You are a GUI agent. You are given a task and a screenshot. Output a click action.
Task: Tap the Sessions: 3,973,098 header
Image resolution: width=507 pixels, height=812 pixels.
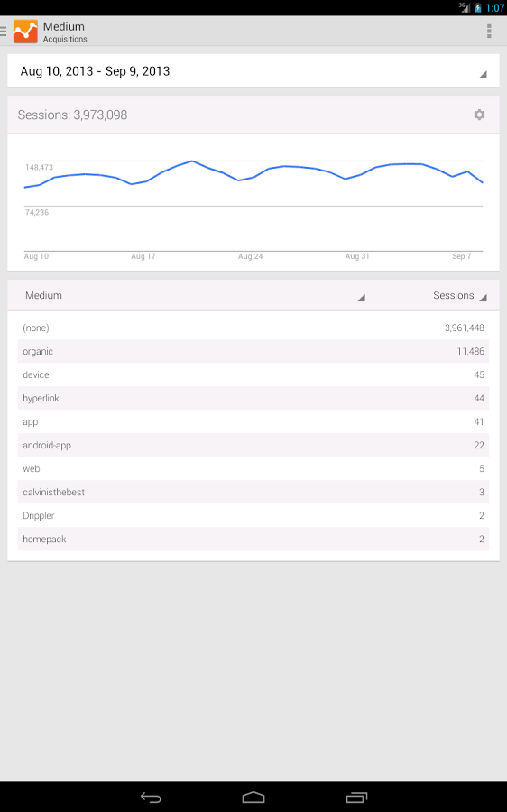(72, 115)
